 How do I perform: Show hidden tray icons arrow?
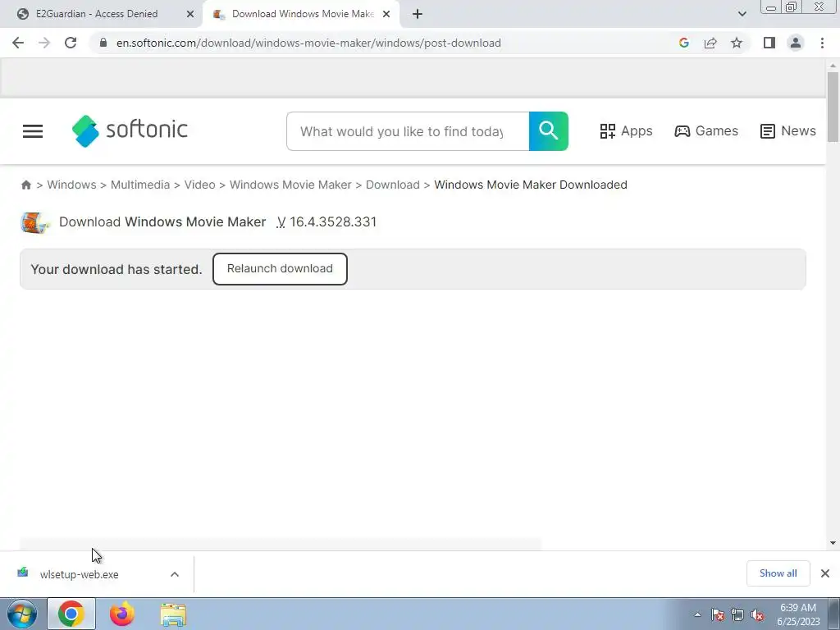697,615
